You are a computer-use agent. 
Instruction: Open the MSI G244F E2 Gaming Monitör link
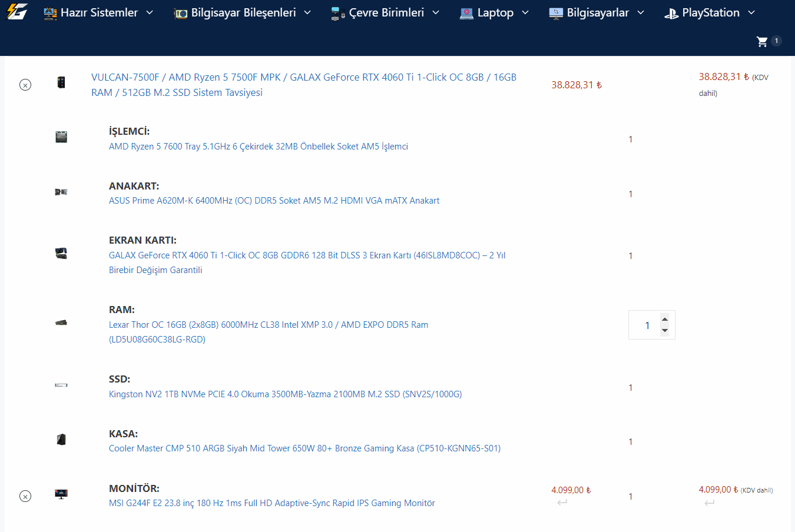pos(271,503)
